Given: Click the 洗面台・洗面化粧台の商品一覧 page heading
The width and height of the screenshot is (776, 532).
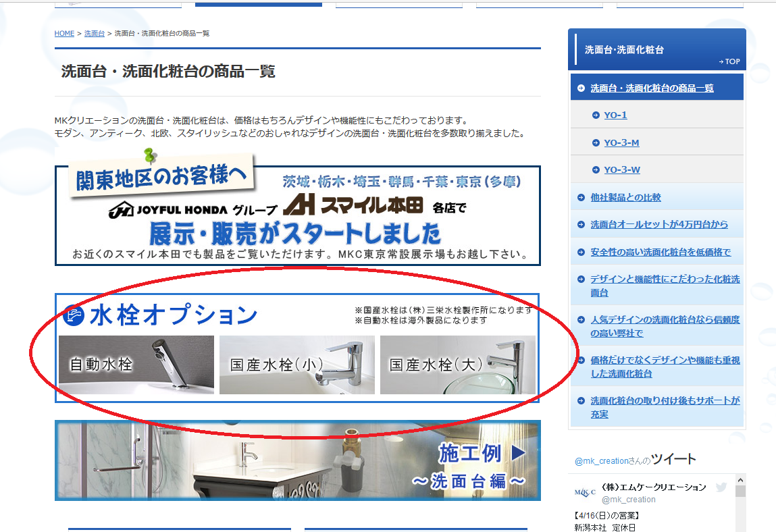Looking at the screenshot, I should point(168,72).
